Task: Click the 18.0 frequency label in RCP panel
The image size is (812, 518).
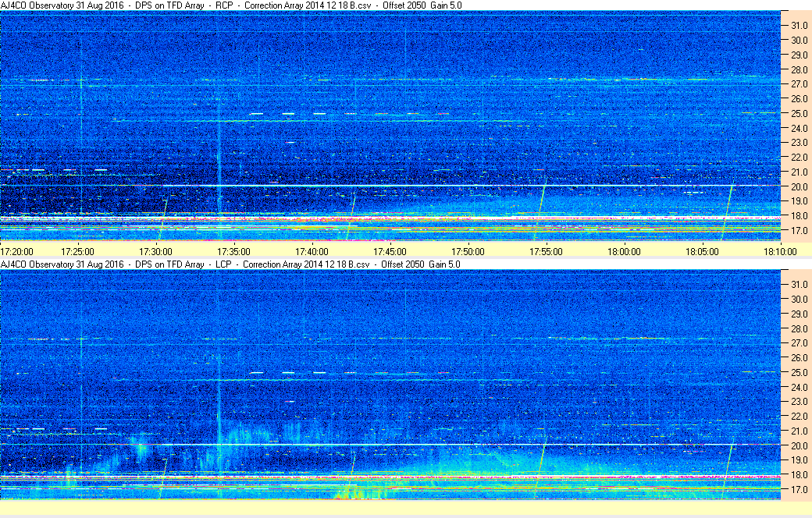Action: point(799,216)
